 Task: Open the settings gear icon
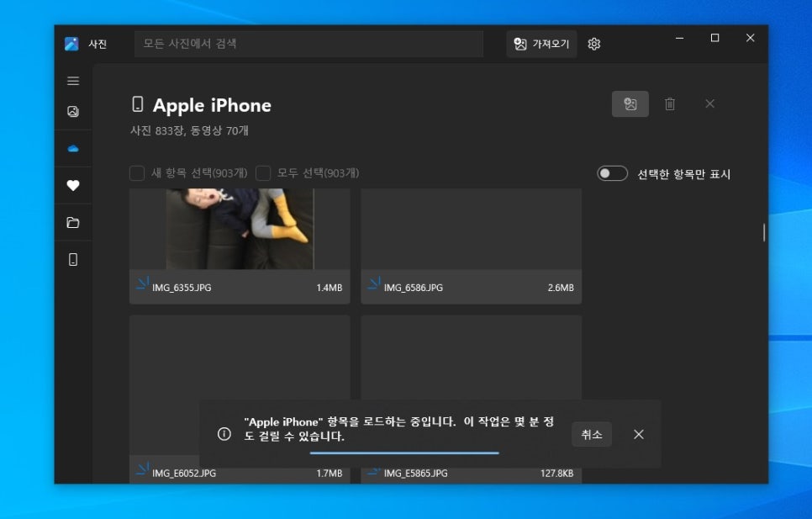tap(594, 44)
